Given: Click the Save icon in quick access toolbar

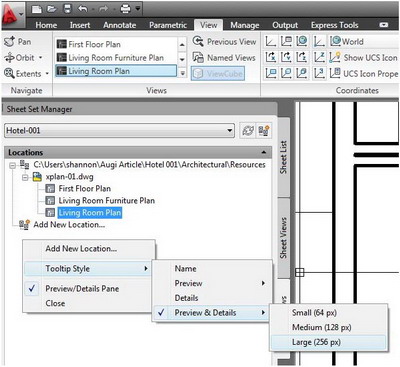Looking at the screenshot, I should [x=67, y=9].
